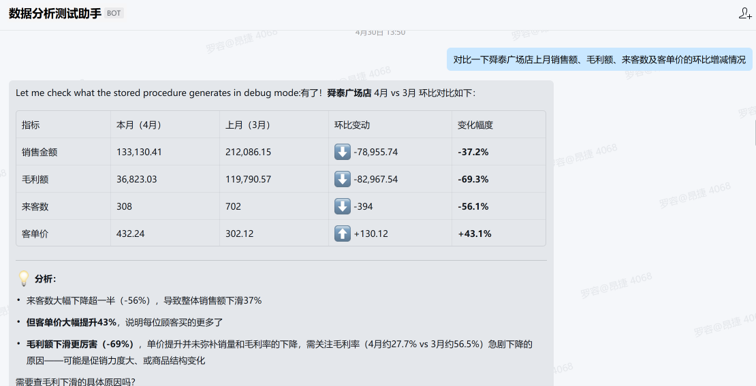Click the BOT badge next to chat title
Image resolution: width=756 pixels, height=386 pixels.
coord(114,13)
